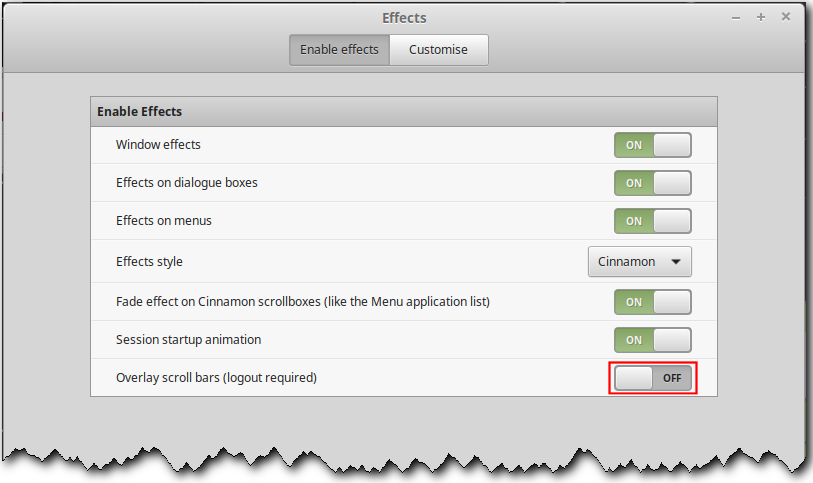Click the Effects on dialogue boxes label text
The image size is (813, 483).
187,183
